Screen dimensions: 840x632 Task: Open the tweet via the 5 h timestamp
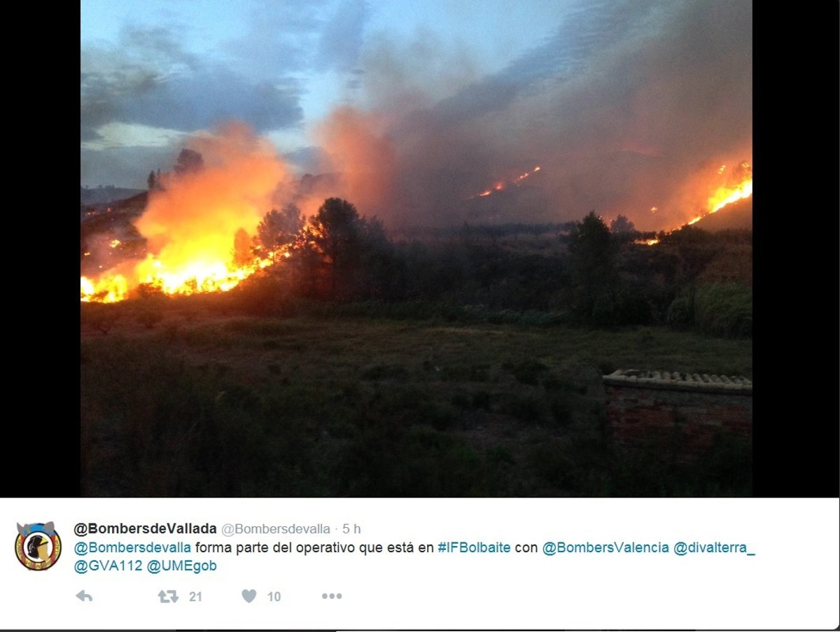point(351,529)
